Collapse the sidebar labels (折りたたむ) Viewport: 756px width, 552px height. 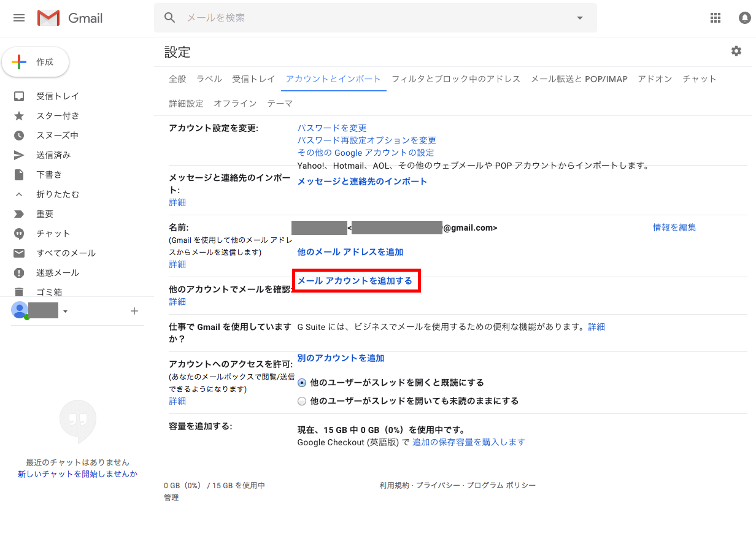point(57,194)
